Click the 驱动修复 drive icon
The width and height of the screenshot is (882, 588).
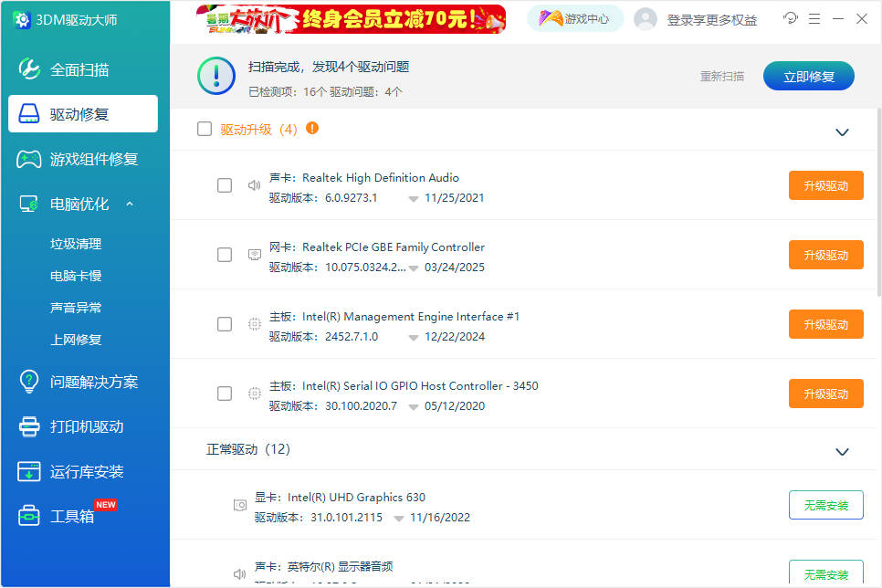click(28, 113)
